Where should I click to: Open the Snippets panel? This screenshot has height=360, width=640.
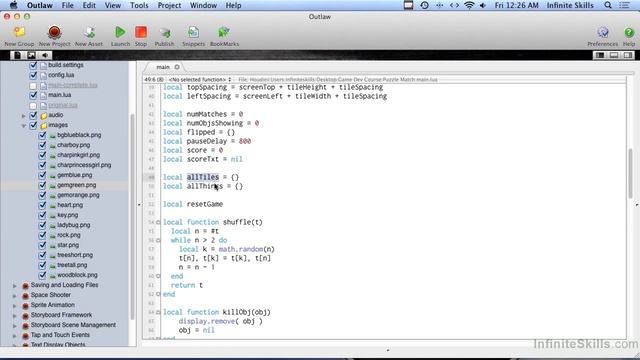point(193,32)
